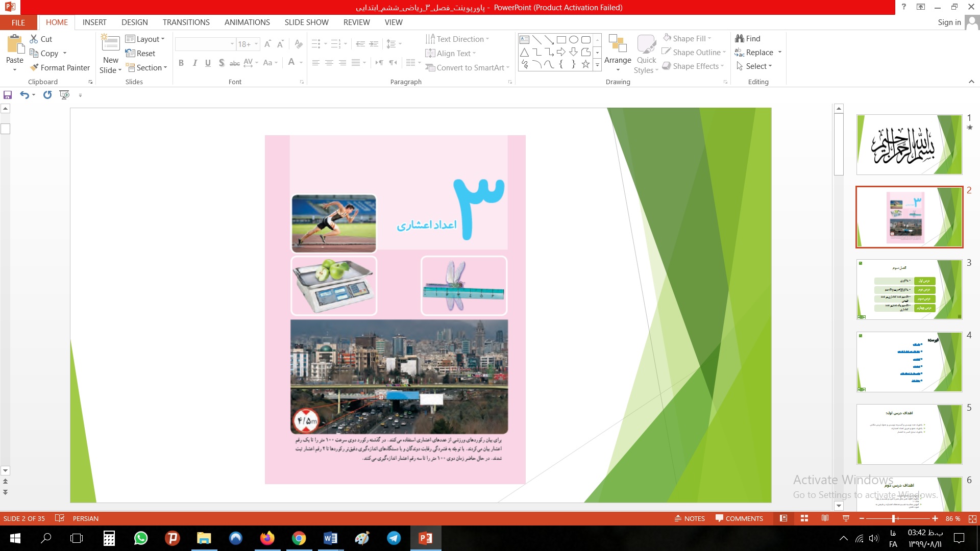Open Reading View from status bar
This screenshot has height=551, width=980.
point(825,518)
